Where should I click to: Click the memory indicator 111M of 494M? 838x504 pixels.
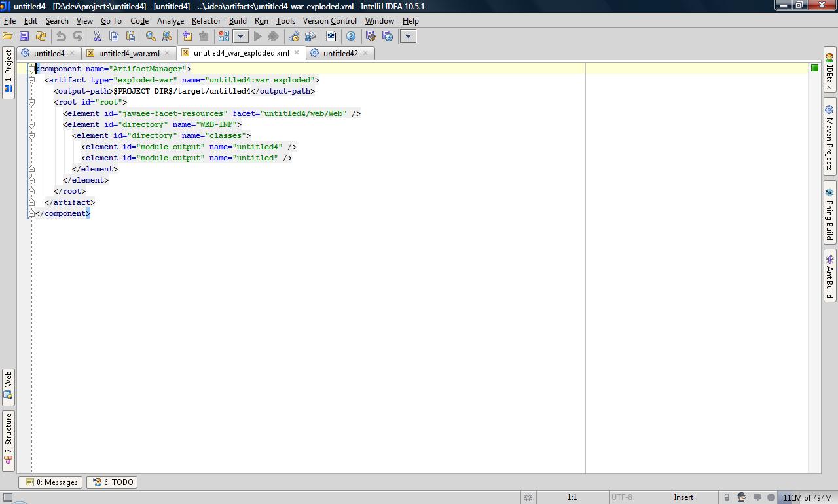click(807, 497)
